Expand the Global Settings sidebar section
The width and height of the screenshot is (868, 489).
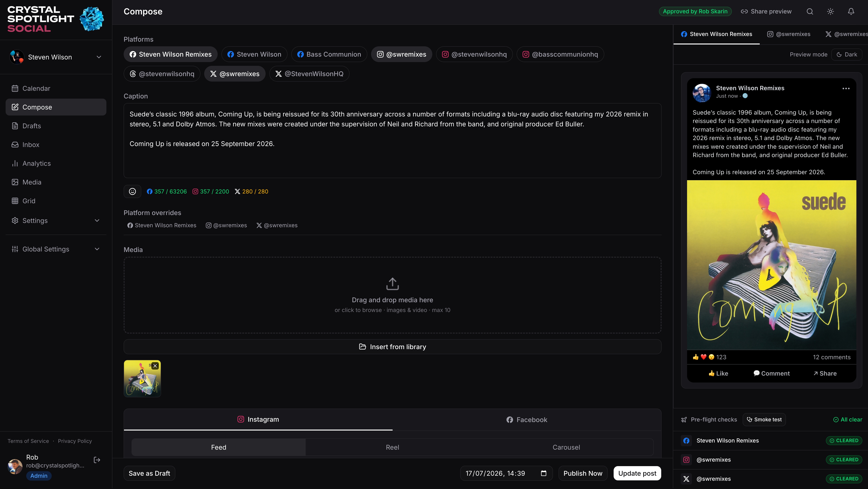point(56,249)
